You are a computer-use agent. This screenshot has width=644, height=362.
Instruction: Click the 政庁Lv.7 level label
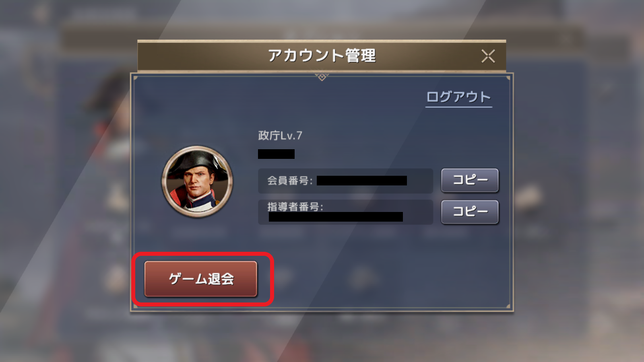pos(280,136)
